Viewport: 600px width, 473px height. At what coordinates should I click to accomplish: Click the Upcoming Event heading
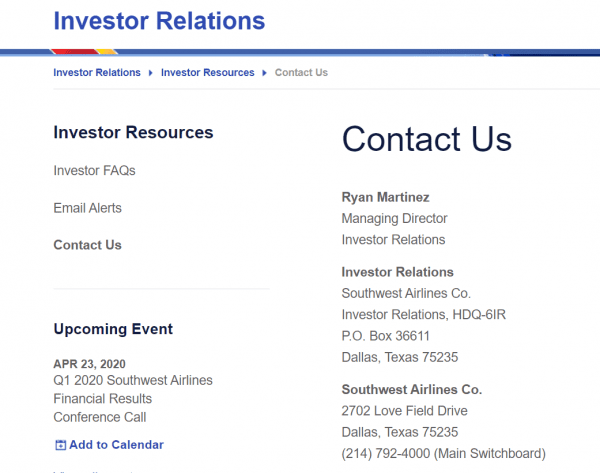pos(113,329)
